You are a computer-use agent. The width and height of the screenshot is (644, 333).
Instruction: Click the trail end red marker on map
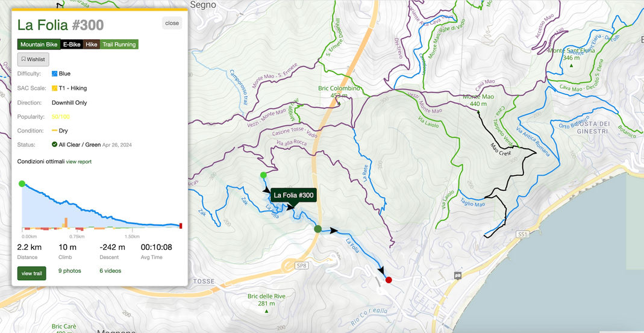(x=389, y=280)
